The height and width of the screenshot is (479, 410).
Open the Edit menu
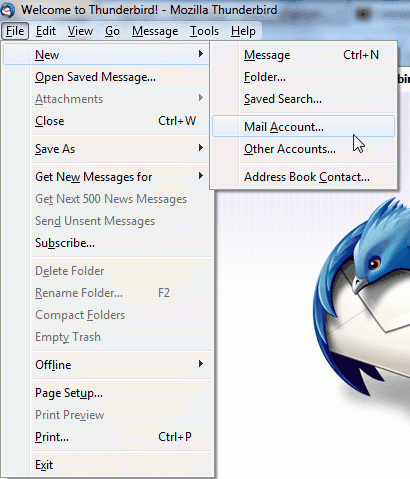(x=46, y=31)
